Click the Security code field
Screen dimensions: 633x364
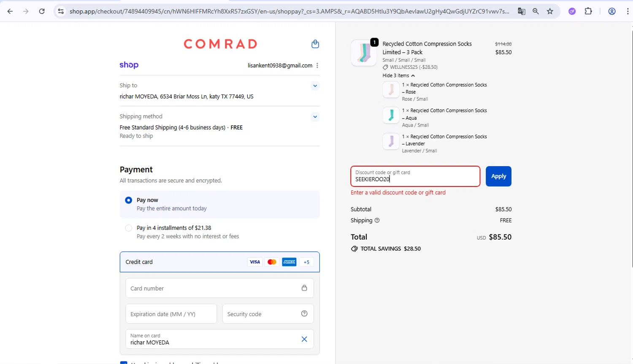[x=268, y=314]
